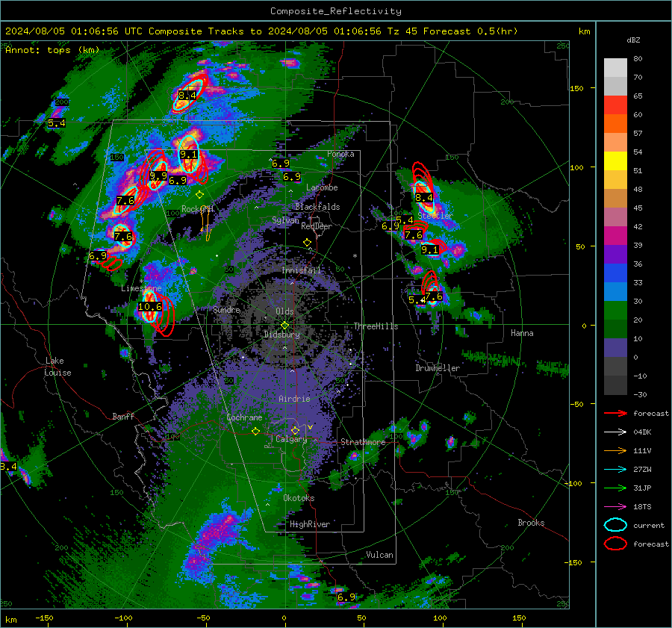Click the red forecast arrow in legend
Screen dimensions: 672x628
(x=615, y=413)
